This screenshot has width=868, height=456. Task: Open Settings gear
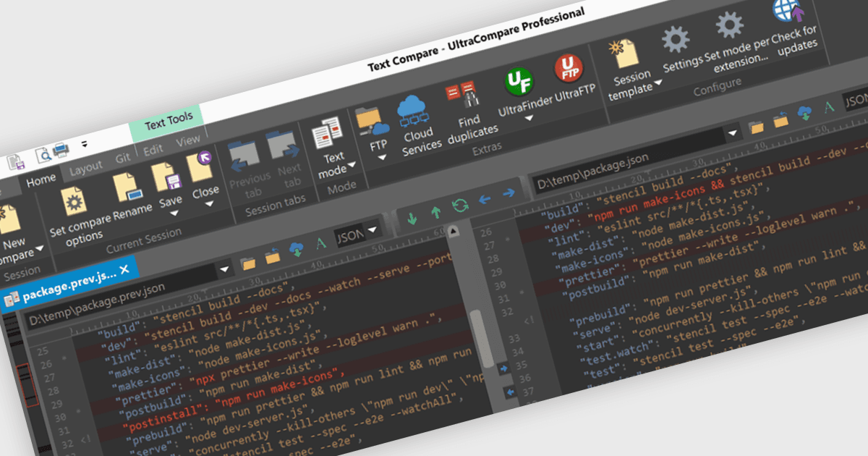[x=675, y=40]
